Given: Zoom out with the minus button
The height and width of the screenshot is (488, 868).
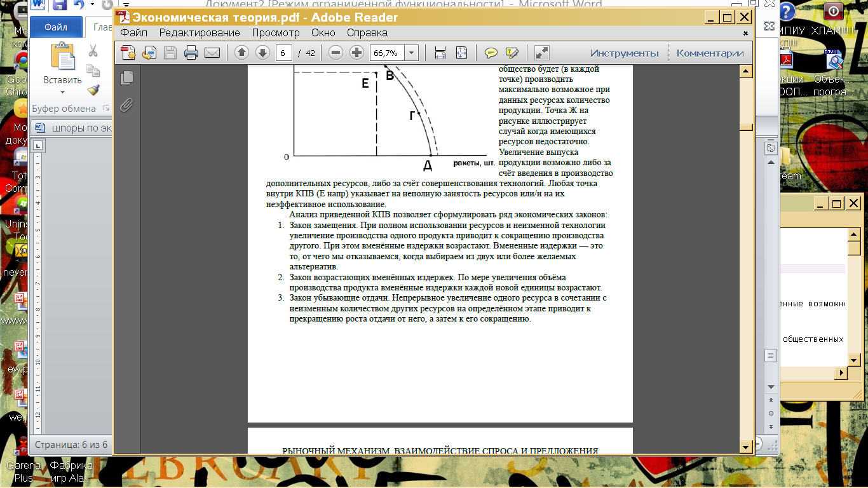Looking at the screenshot, I should pyautogui.click(x=336, y=53).
